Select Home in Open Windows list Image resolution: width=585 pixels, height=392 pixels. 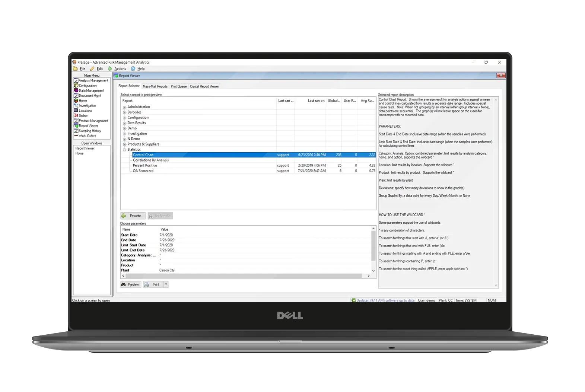(79, 153)
